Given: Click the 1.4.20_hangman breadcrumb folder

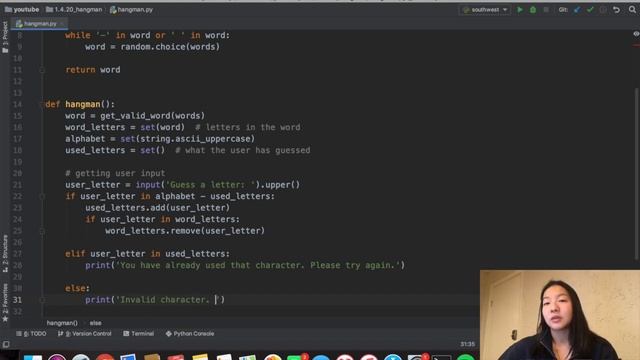Looking at the screenshot, I should pyautogui.click(x=74, y=9).
